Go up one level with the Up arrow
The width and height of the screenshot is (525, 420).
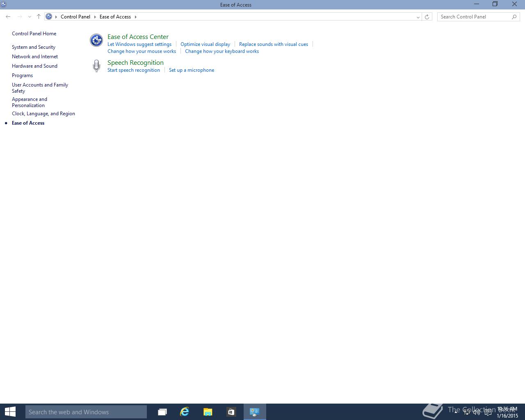[x=39, y=17]
